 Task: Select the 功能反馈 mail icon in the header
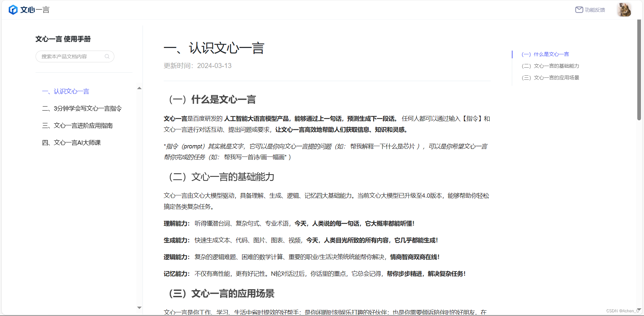tap(579, 9)
